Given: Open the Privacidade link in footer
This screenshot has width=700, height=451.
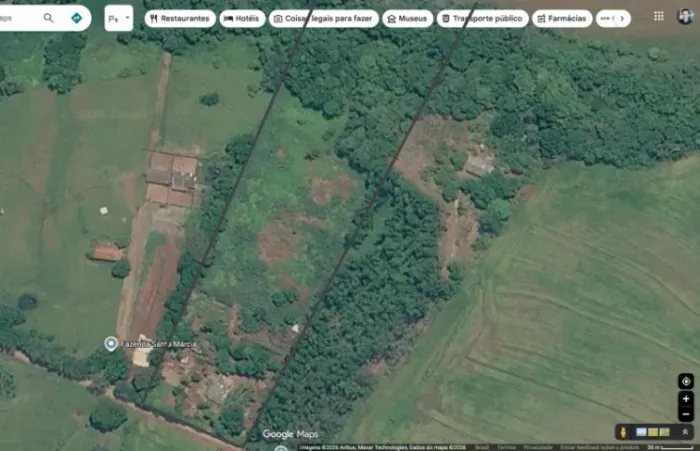Looking at the screenshot, I should pos(538,447).
